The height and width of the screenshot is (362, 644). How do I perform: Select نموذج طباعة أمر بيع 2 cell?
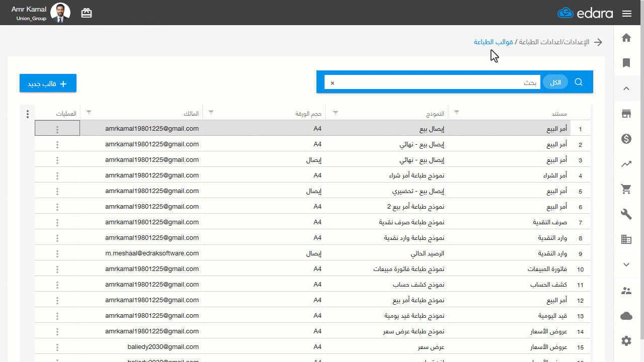386,207
